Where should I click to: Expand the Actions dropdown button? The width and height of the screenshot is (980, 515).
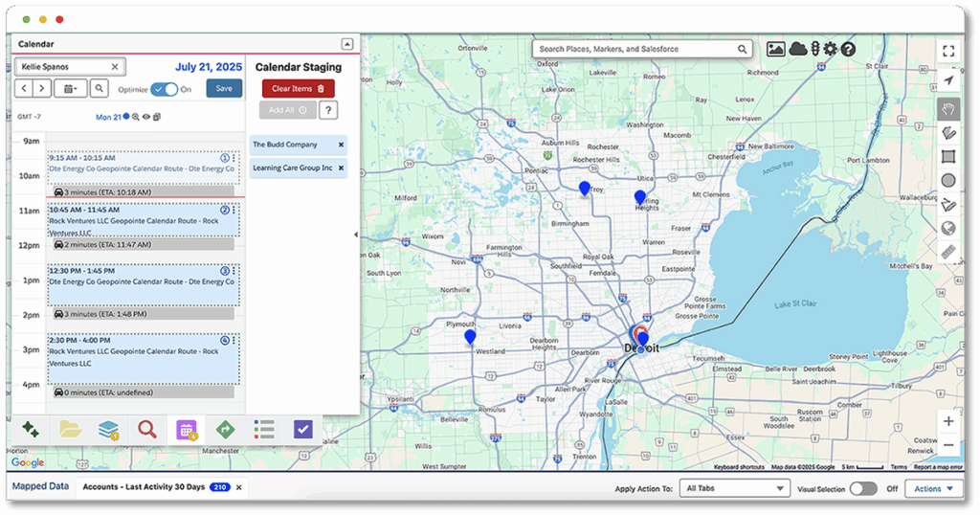(933, 488)
